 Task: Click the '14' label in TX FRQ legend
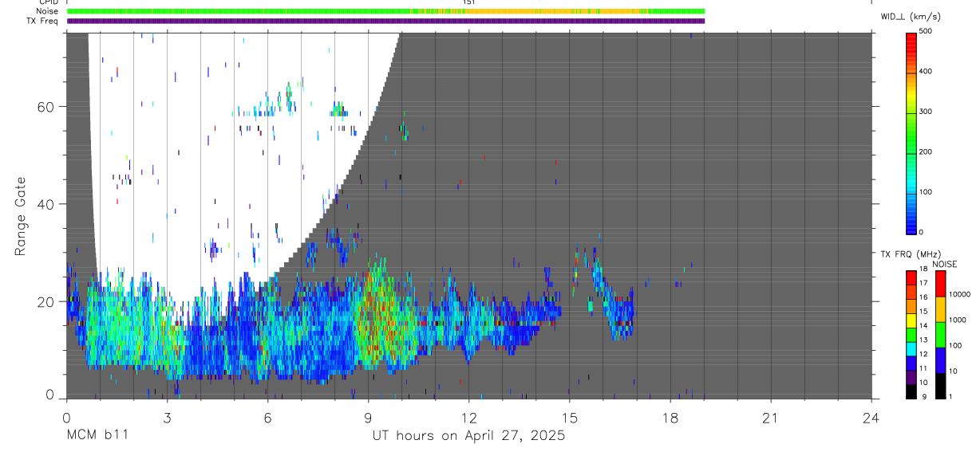coord(923,325)
